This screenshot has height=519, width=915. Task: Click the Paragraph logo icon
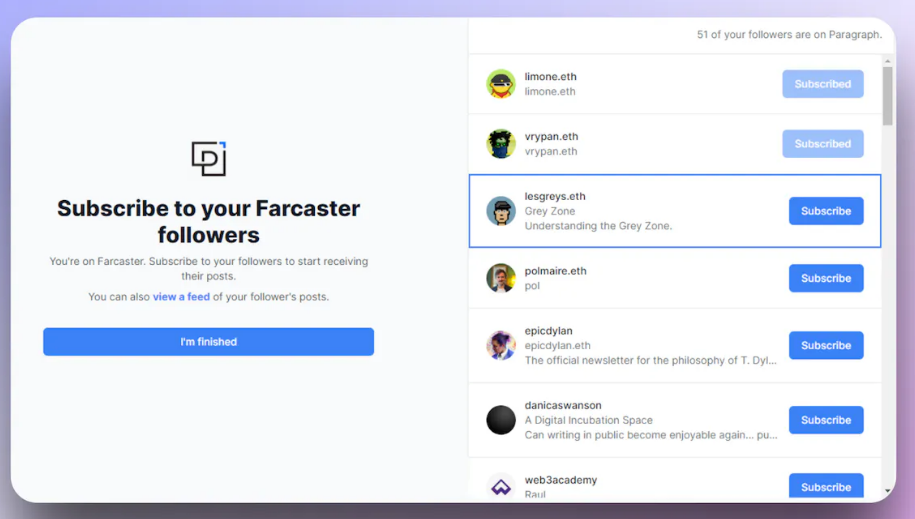tap(209, 158)
